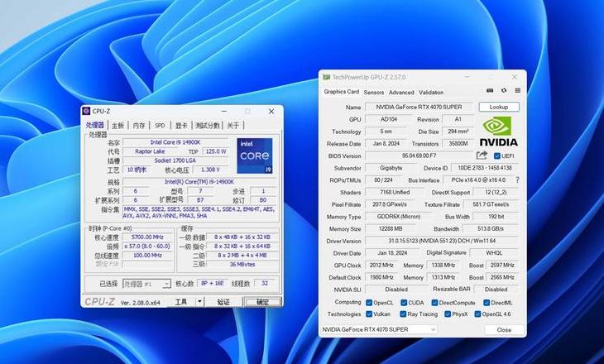Viewport: 604px width, 364px height.
Task: Toggle the PhysX checkbox
Action: pyautogui.click(x=448, y=314)
